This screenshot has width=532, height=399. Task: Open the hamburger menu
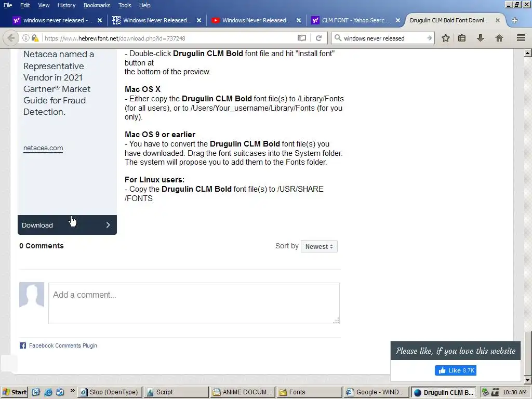(521, 38)
